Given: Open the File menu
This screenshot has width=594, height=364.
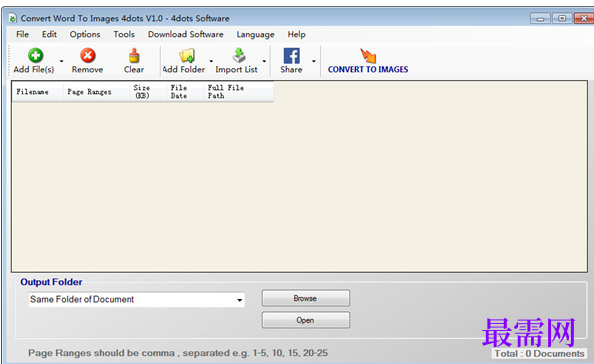Looking at the screenshot, I should click(22, 34).
